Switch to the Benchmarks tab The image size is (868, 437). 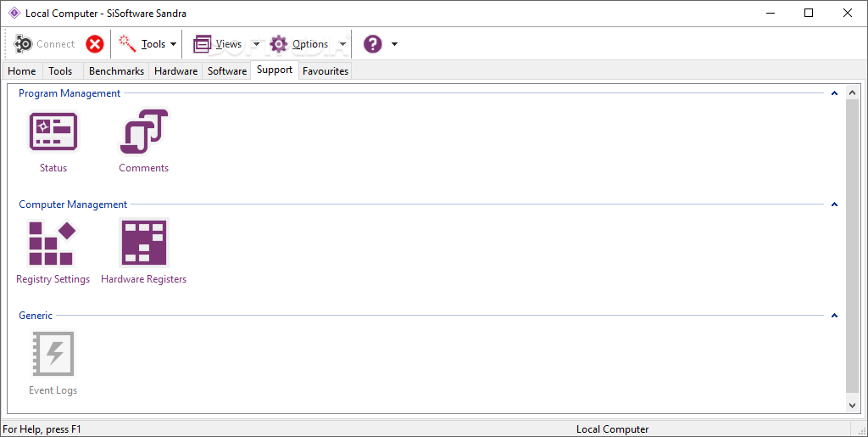(116, 71)
